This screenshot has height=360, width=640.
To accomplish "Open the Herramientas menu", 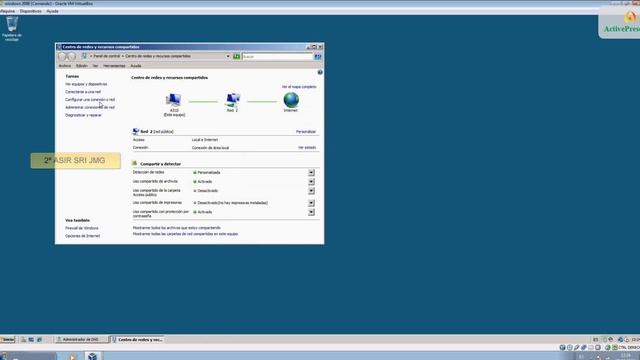I will (x=114, y=66).
